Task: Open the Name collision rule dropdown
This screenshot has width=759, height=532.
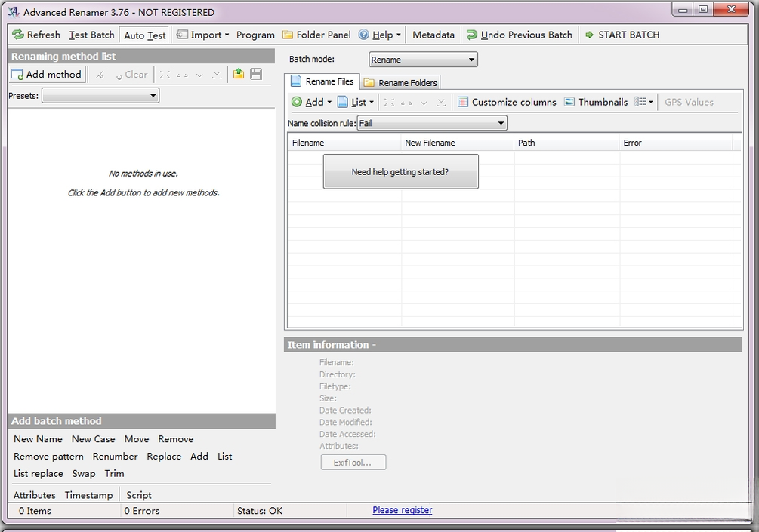Action: click(432, 123)
